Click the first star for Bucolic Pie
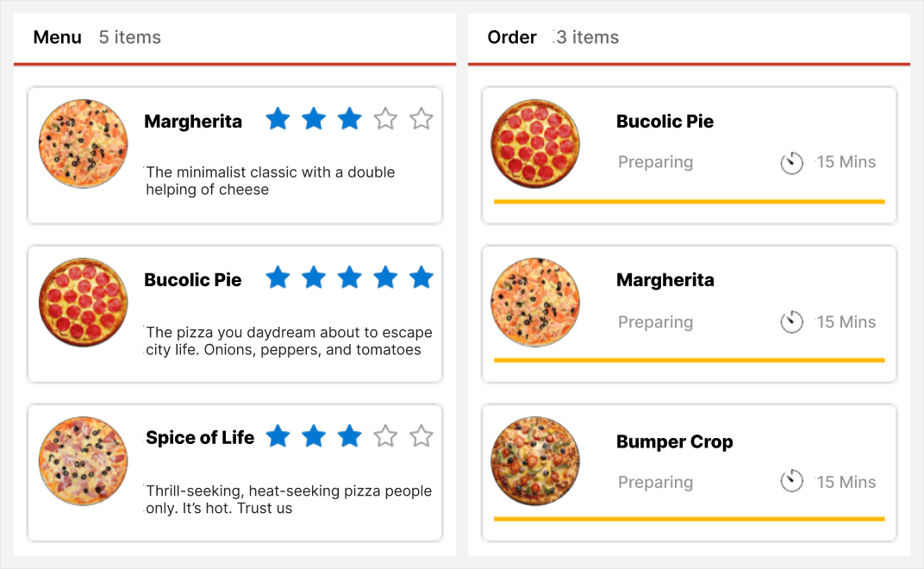The image size is (924, 569). click(x=278, y=278)
